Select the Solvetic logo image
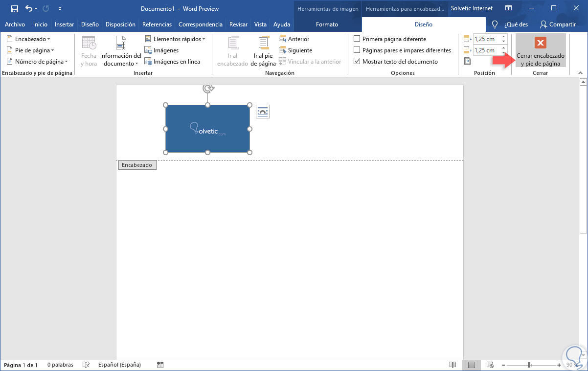The image size is (588, 371). pos(207,129)
